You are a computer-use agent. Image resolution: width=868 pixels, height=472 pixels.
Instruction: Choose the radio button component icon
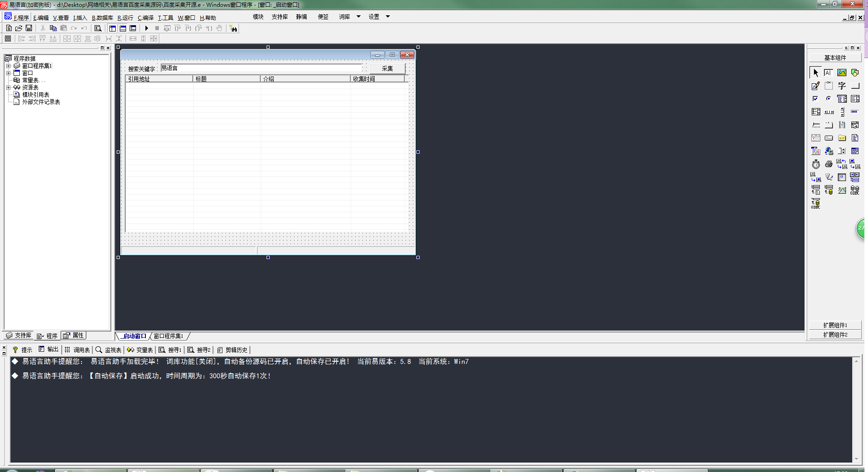828,99
